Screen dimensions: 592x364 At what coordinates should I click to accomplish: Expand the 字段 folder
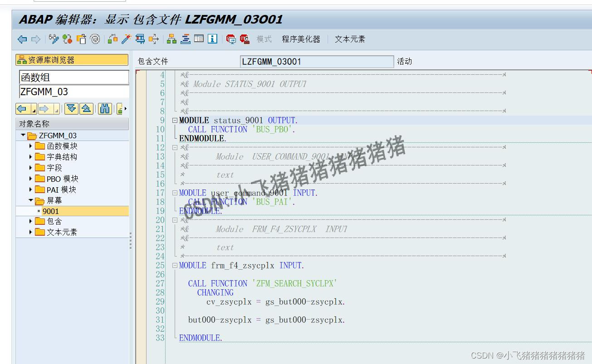(x=30, y=168)
